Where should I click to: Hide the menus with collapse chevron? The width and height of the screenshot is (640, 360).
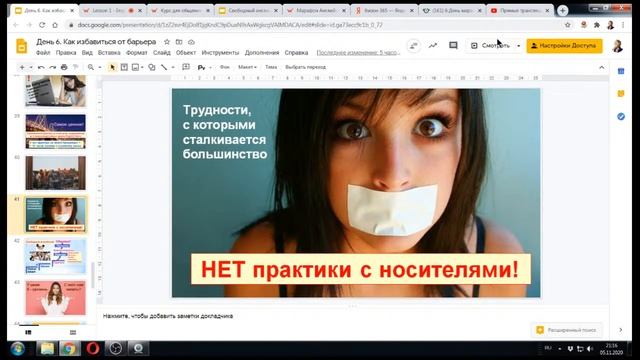[x=602, y=67]
